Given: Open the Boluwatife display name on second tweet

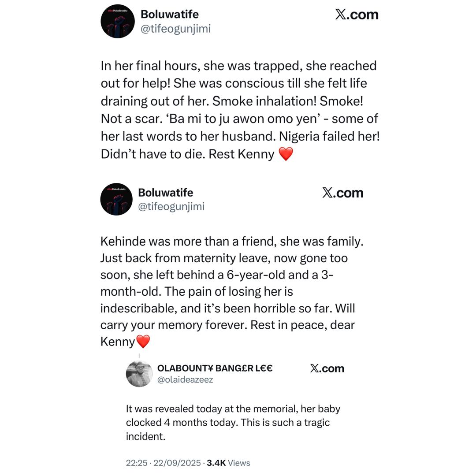Looking at the screenshot, I should click(165, 193).
